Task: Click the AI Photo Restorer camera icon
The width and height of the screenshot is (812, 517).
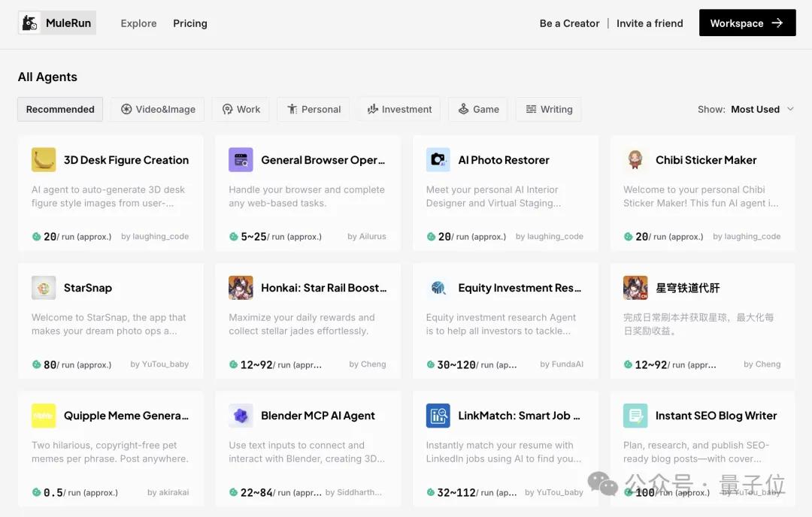Action: pos(438,159)
